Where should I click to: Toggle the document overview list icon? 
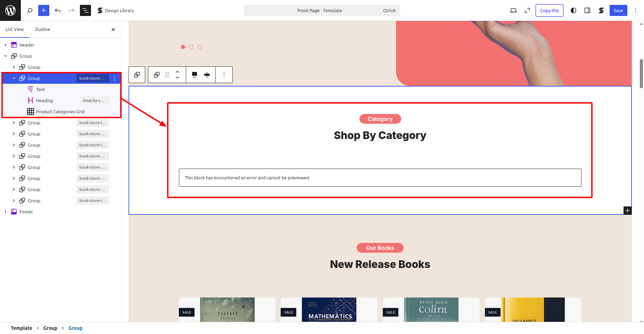coord(85,10)
